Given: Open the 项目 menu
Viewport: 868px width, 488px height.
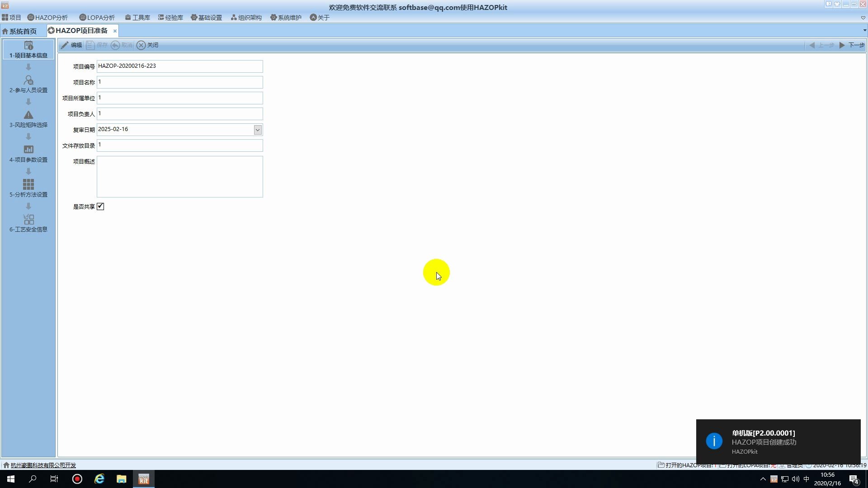Looking at the screenshot, I should click(x=11, y=18).
